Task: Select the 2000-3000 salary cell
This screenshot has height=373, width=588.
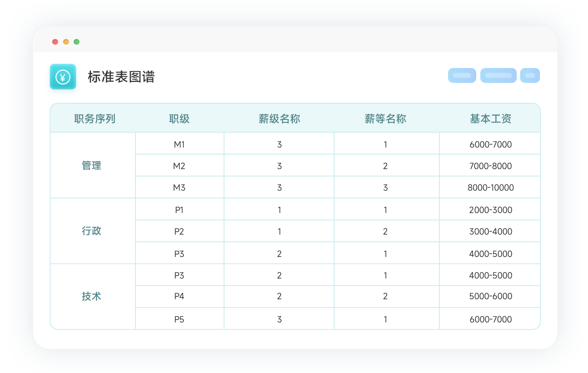Action: pyautogui.click(x=490, y=210)
